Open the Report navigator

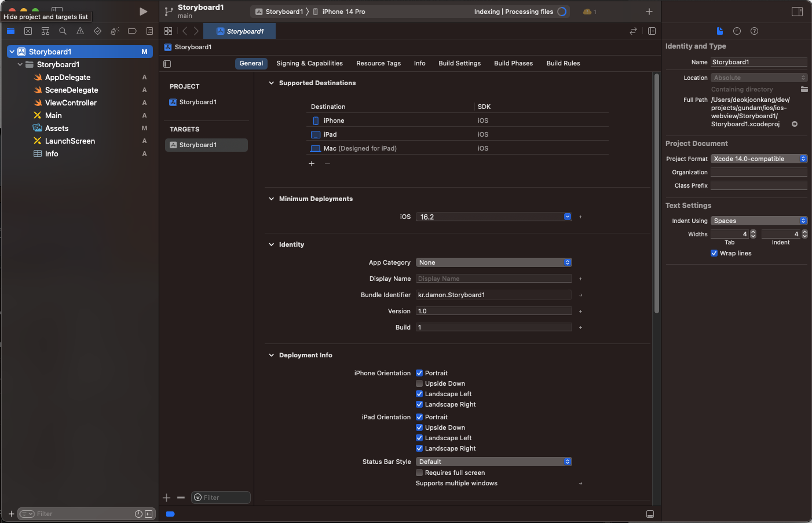click(x=149, y=31)
